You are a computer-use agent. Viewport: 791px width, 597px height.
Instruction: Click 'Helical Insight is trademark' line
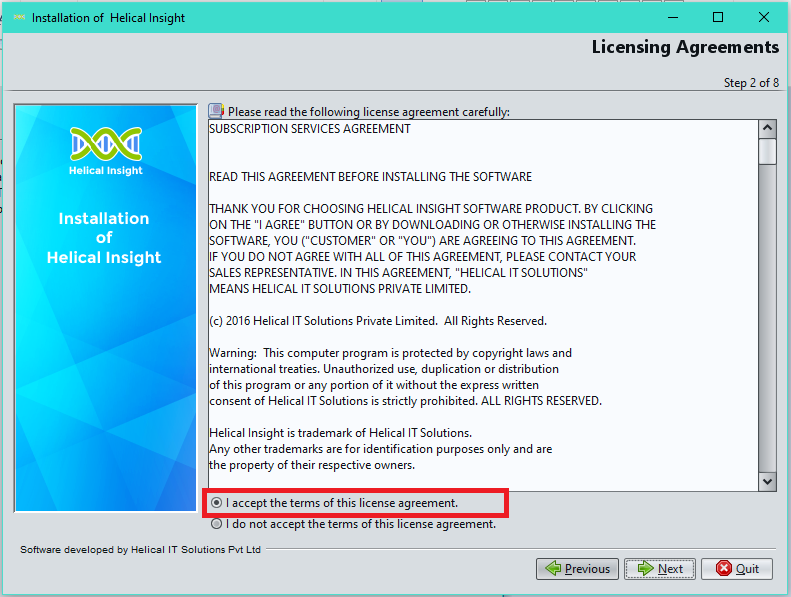(x=341, y=433)
